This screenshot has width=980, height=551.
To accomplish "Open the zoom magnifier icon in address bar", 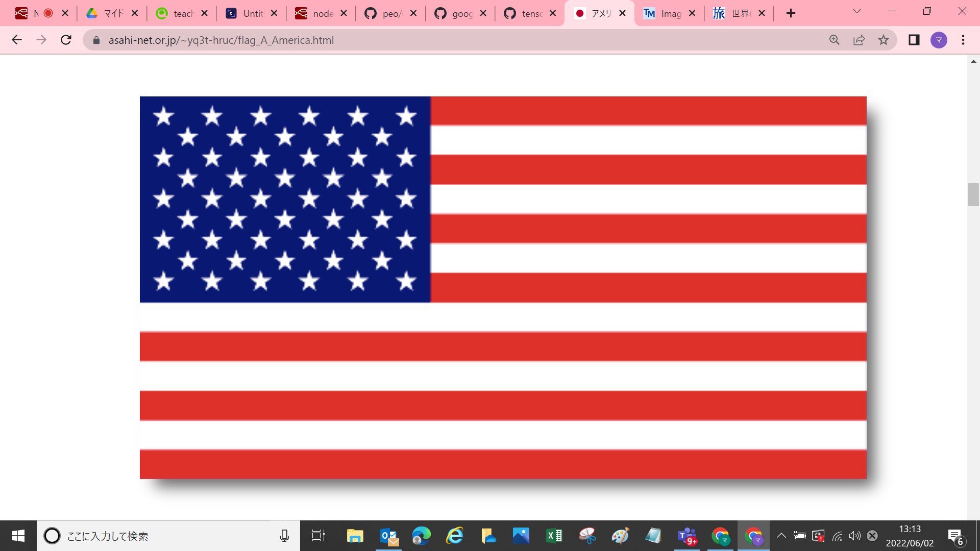I will pos(834,40).
